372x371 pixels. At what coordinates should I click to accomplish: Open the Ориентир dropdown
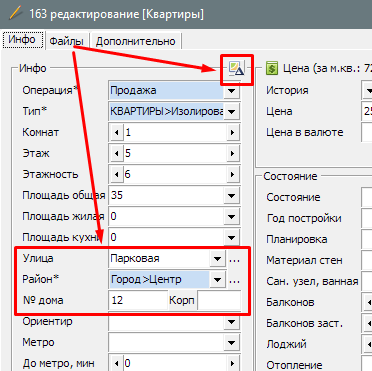click(x=231, y=322)
